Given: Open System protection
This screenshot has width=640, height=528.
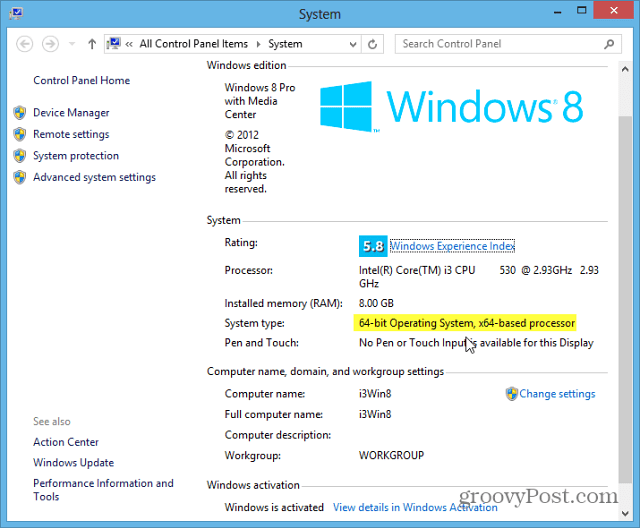Looking at the screenshot, I should [76, 156].
